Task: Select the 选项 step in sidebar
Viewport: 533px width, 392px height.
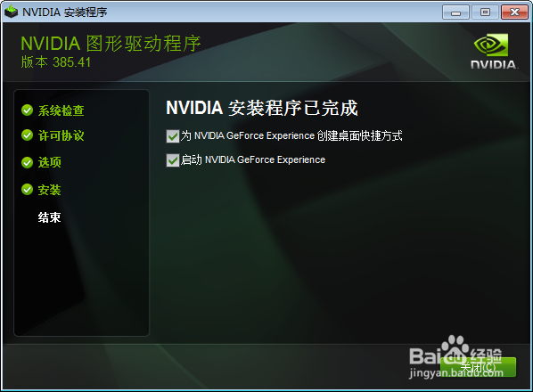Action: 50,162
